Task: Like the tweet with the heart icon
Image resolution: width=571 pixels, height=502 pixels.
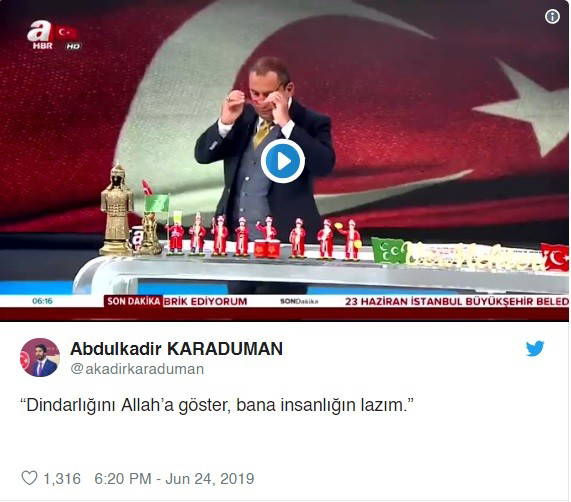Action: click(29, 478)
